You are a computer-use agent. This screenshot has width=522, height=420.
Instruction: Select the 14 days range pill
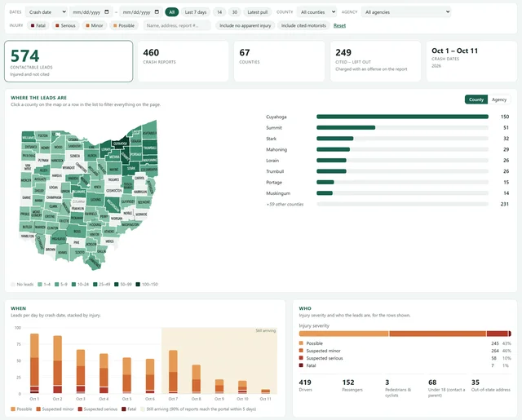point(219,12)
